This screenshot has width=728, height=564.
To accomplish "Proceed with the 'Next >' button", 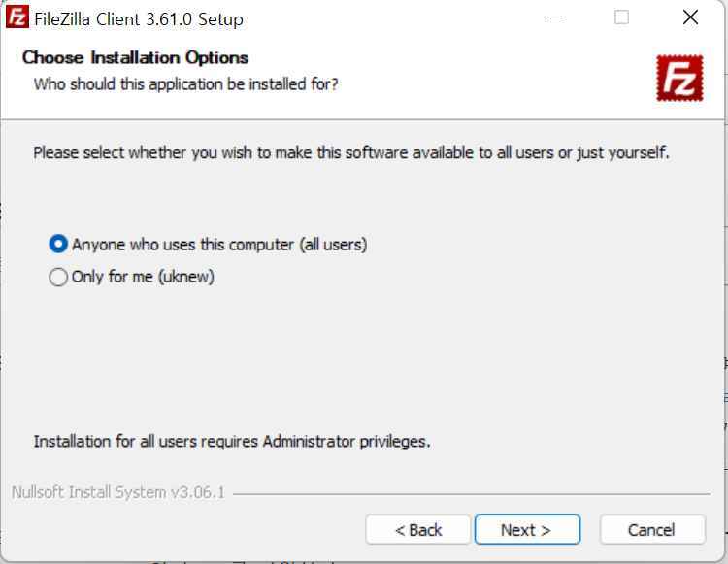I will (x=527, y=530).
